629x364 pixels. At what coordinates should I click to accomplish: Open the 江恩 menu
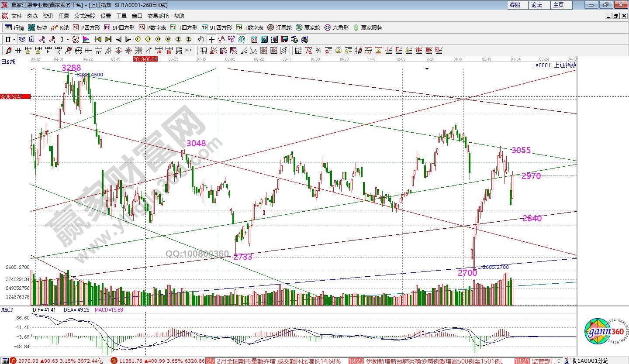pos(64,16)
